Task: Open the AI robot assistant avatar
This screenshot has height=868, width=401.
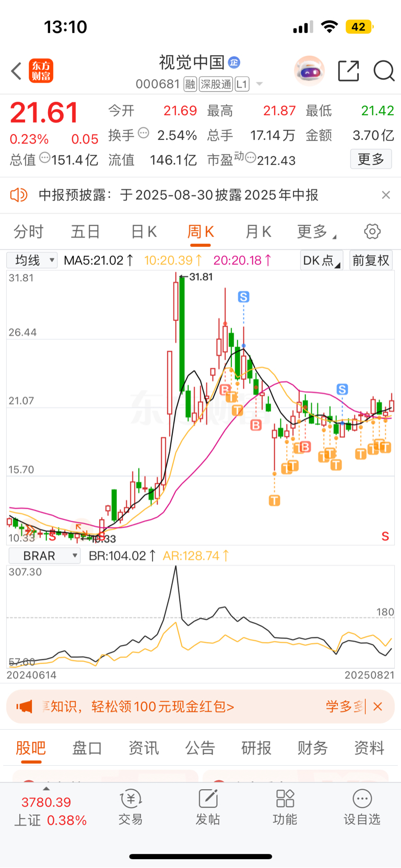Action: pos(309,71)
